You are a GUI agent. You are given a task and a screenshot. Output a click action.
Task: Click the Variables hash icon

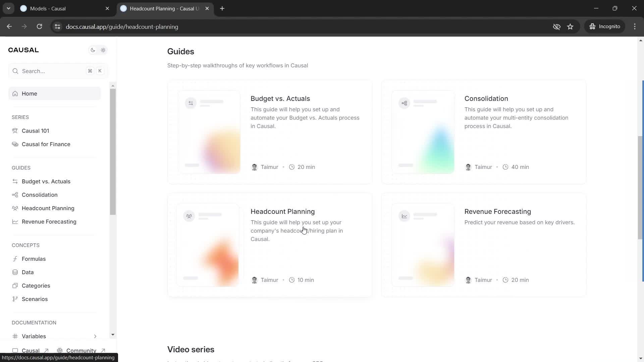tap(15, 336)
